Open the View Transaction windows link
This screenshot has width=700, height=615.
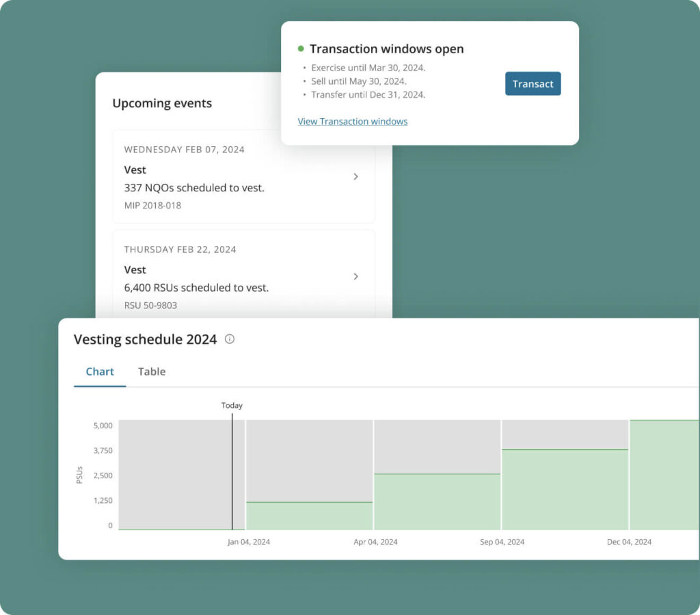pos(352,122)
